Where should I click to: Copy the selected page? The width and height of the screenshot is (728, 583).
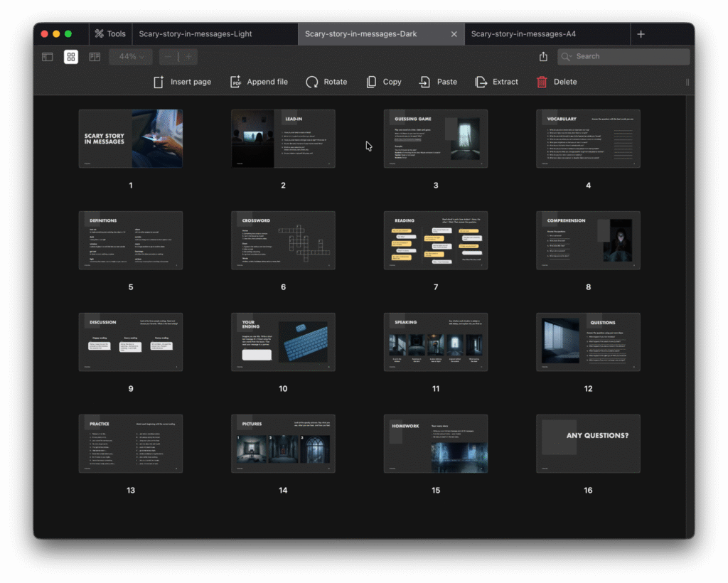(x=383, y=82)
